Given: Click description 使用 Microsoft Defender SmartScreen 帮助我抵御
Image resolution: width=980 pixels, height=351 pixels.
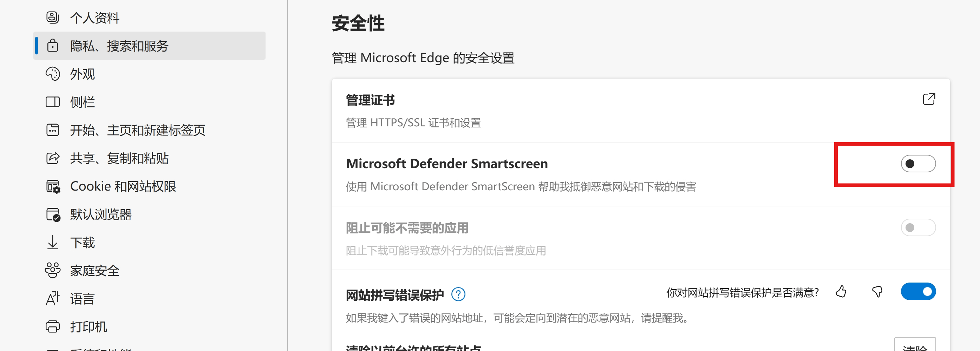Looking at the screenshot, I should tap(521, 187).
